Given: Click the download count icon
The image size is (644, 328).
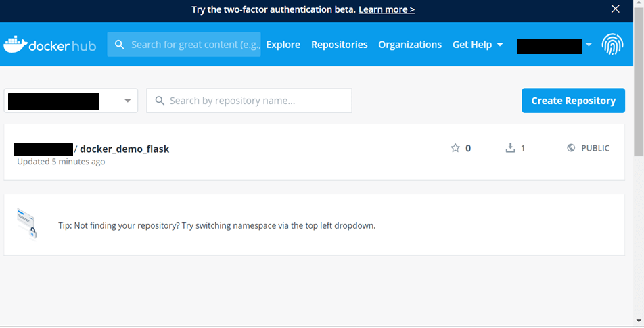Looking at the screenshot, I should (x=510, y=148).
